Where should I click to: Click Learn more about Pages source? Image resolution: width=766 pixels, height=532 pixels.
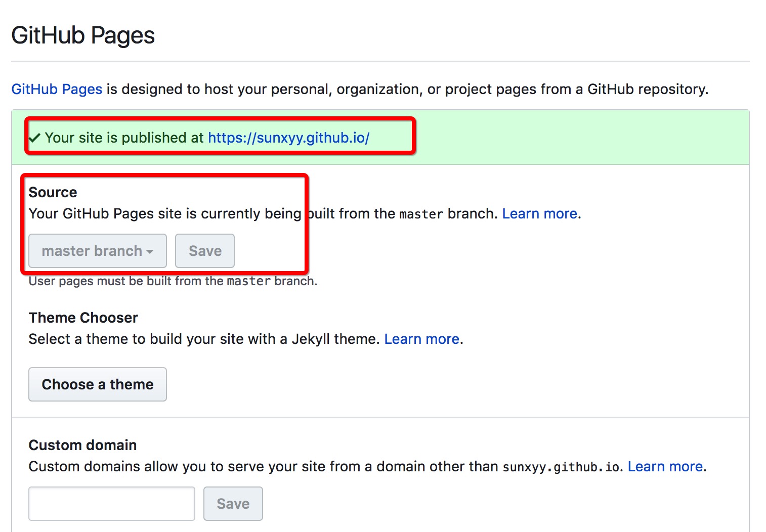538,213
